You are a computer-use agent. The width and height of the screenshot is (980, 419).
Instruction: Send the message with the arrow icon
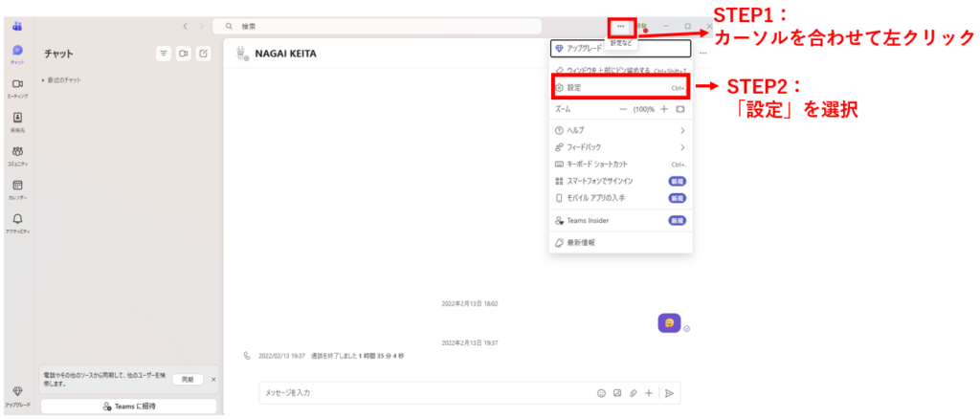[x=669, y=393]
